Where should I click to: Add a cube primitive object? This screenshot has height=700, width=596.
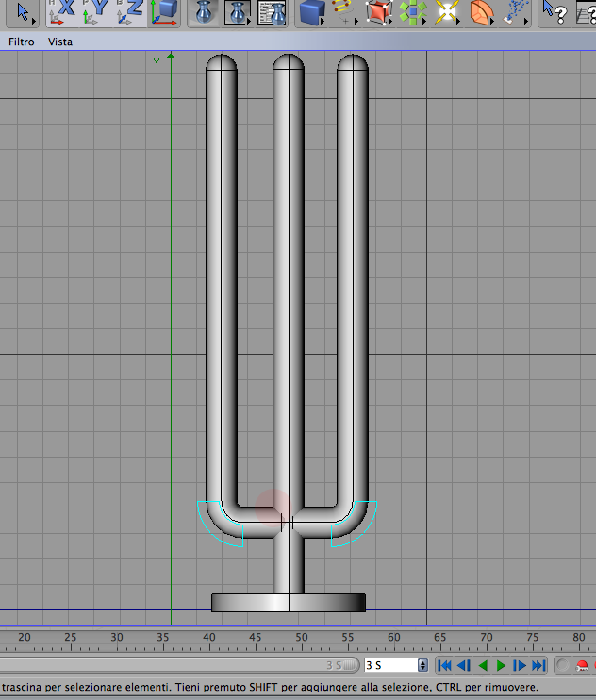tap(312, 12)
